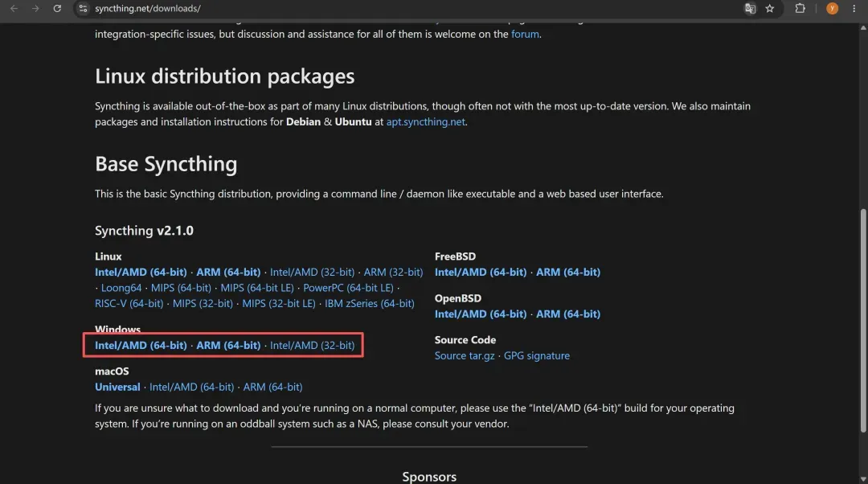Download the macOS Universal build
The width and height of the screenshot is (868, 484).
[x=117, y=387]
